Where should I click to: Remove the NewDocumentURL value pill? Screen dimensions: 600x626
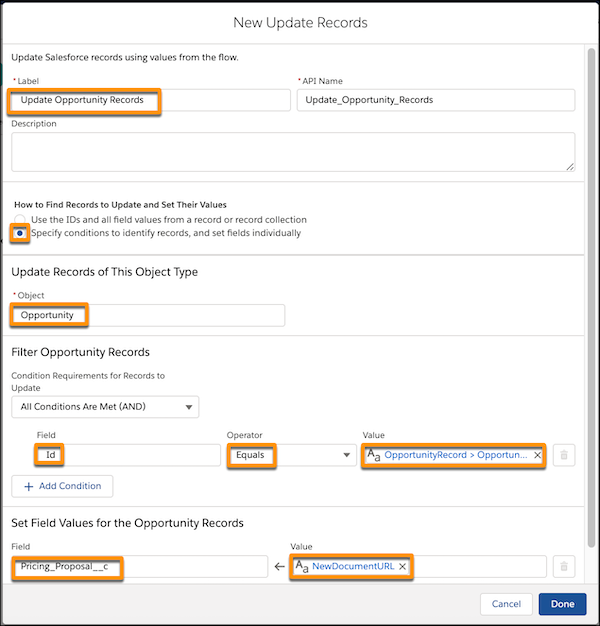pos(402,567)
